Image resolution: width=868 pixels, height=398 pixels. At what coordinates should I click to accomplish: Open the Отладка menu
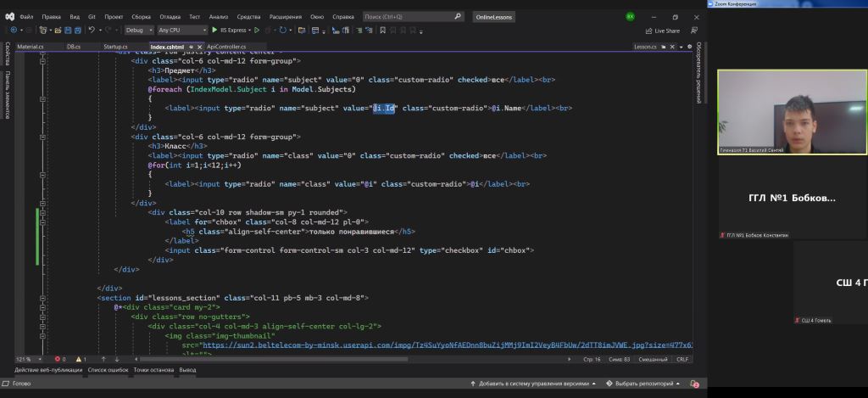pos(170,16)
